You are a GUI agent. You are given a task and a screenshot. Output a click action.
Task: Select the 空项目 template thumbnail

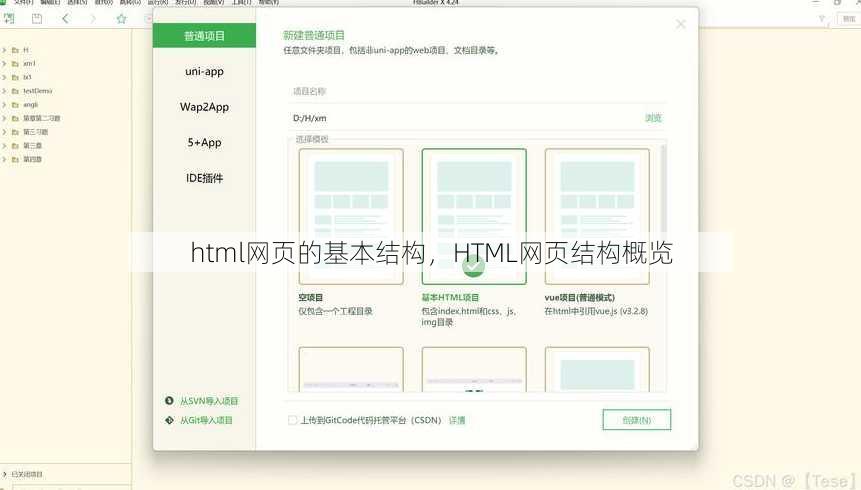coord(351,216)
